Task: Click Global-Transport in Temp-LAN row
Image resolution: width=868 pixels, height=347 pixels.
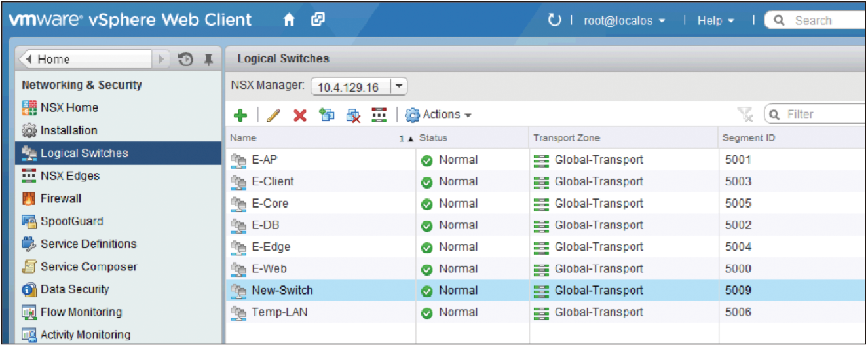Action: 599,312
